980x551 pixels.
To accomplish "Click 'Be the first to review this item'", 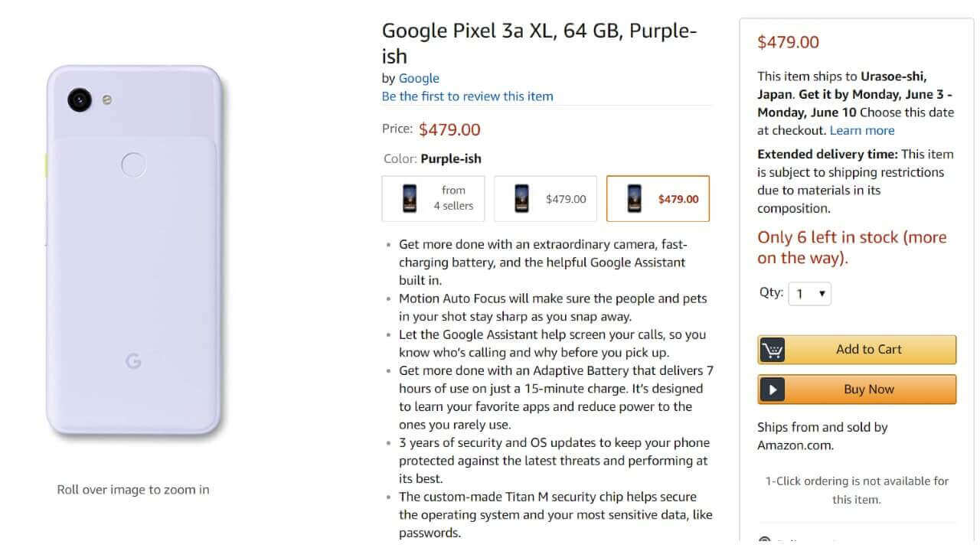I will pos(467,96).
